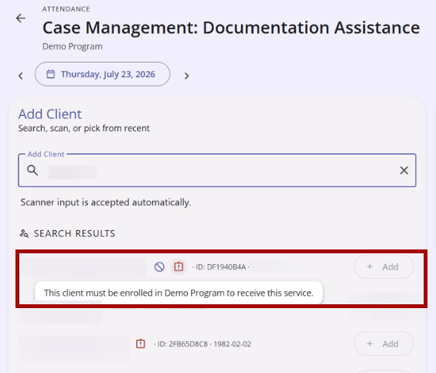Click the magnifier icon in Add Client field
Viewport: 436px width, 373px height.
(32, 170)
